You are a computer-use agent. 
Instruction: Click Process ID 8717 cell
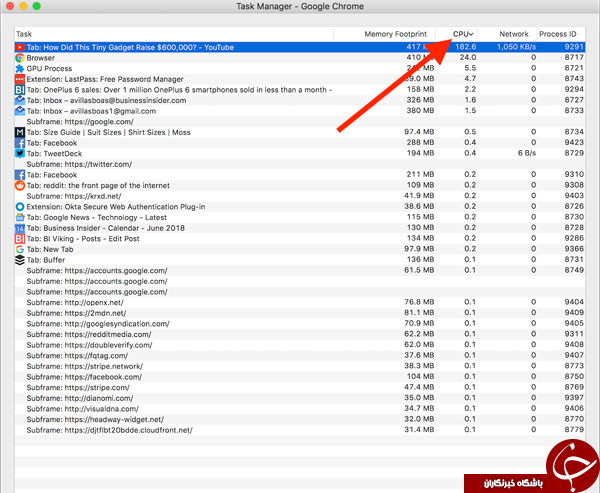pyautogui.click(x=574, y=57)
